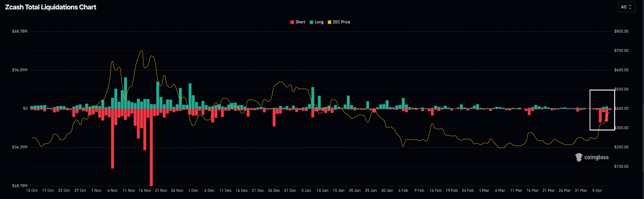Click the top $68.78M axis label
Image resolution: width=644 pixels, height=199 pixels.
20,31
